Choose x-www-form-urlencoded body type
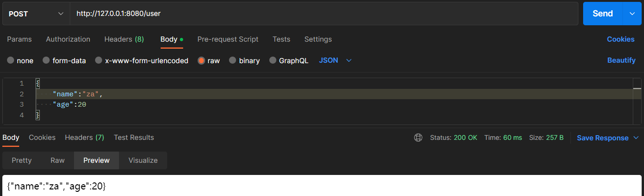Screen dimensions: 644x196 [x=98, y=60]
